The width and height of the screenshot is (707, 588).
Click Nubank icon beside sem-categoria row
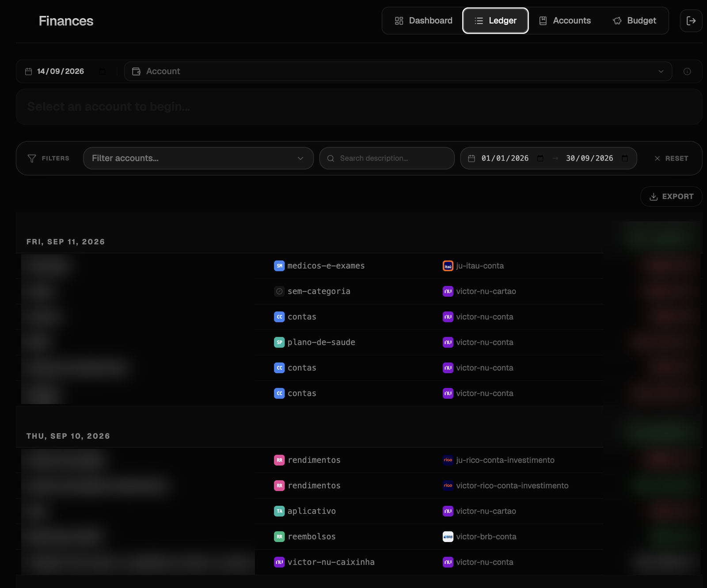tap(448, 291)
